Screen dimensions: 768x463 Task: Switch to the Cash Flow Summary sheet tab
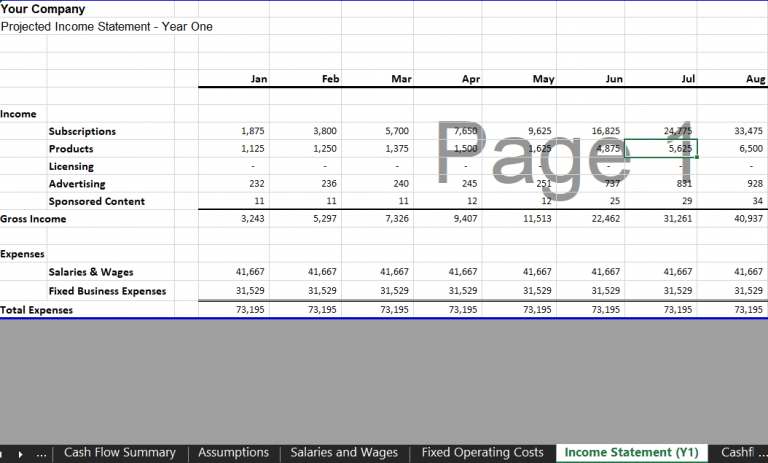click(x=120, y=453)
